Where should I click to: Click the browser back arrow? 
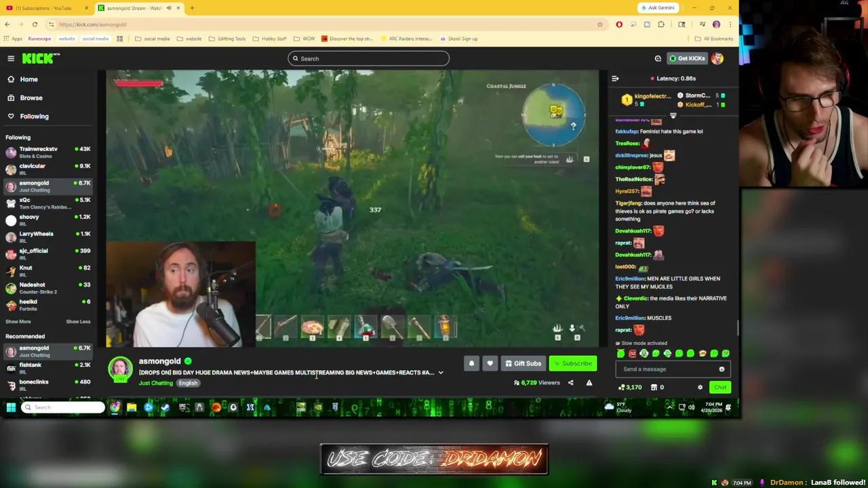(7, 24)
